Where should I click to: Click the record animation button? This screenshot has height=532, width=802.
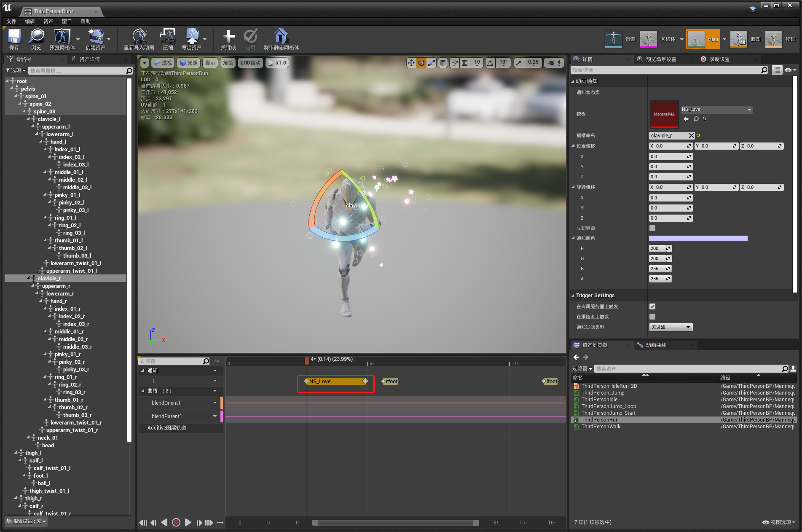[x=176, y=522]
